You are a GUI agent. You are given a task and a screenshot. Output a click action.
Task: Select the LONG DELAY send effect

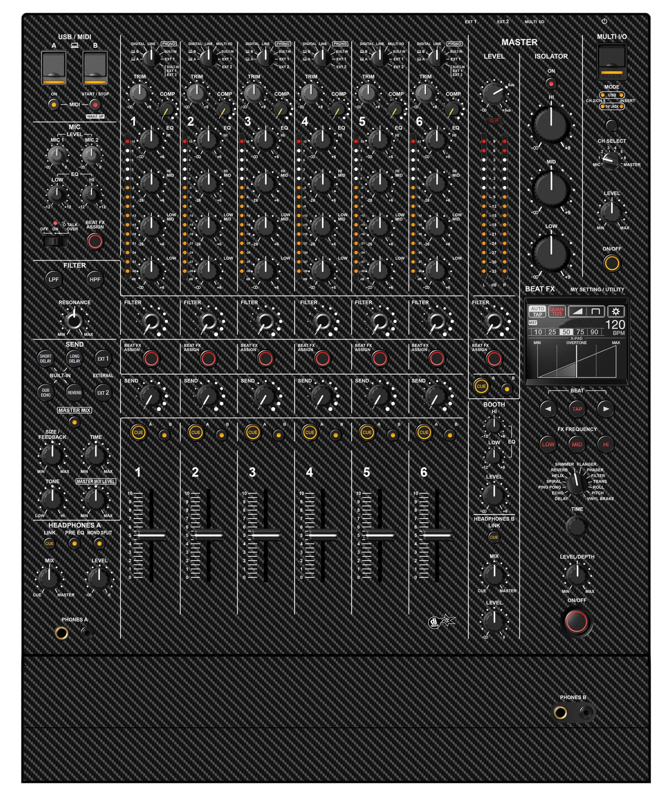[x=75, y=359]
